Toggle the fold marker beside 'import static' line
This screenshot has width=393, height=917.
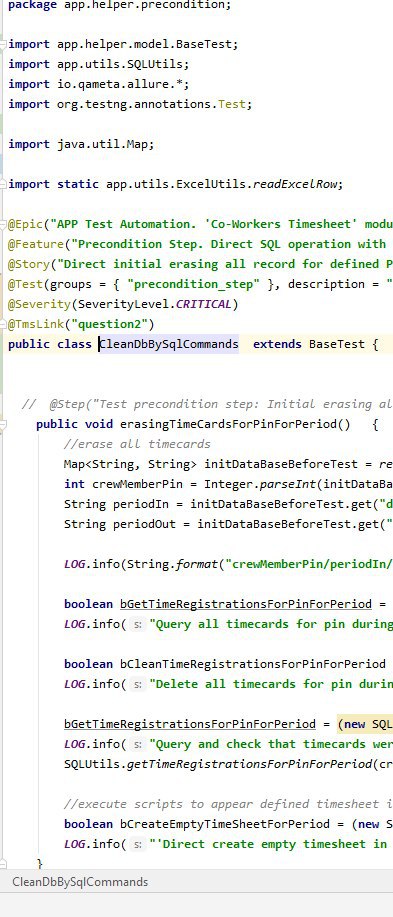(4, 184)
